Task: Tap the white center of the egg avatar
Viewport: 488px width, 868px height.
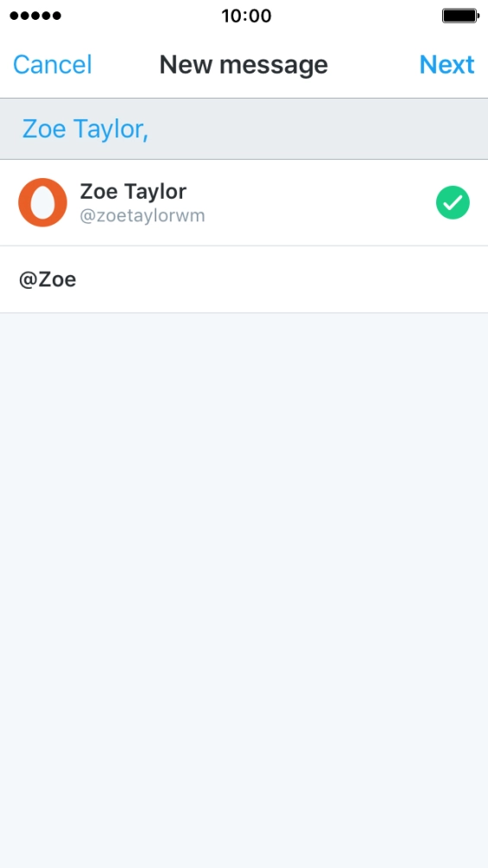Action: coord(42,203)
